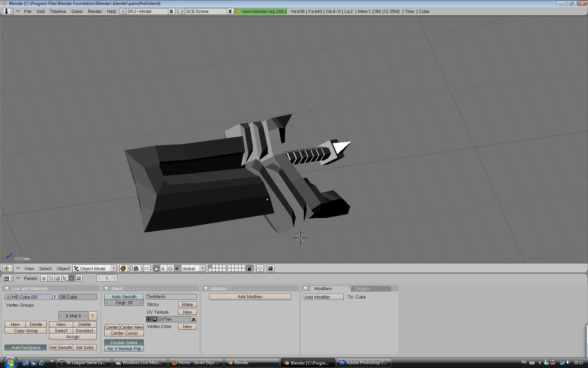
Task: Select the rotate manipulator circle icon
Action: point(170,268)
